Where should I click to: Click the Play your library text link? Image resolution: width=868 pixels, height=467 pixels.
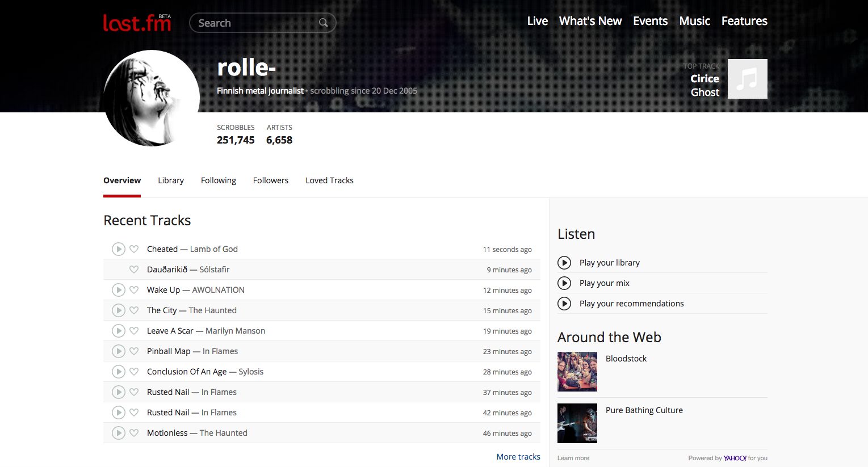tap(610, 263)
